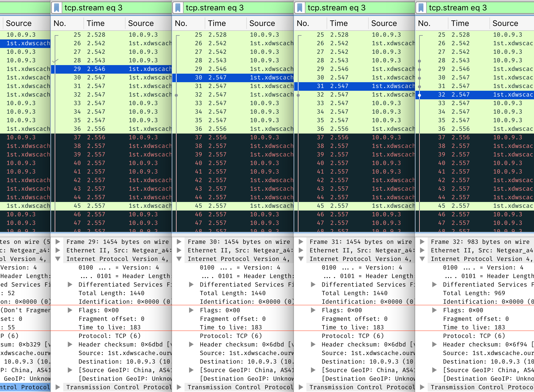This screenshot has width=534, height=392.
Task: Select the highlighted packet 30 row
Action: (233, 78)
